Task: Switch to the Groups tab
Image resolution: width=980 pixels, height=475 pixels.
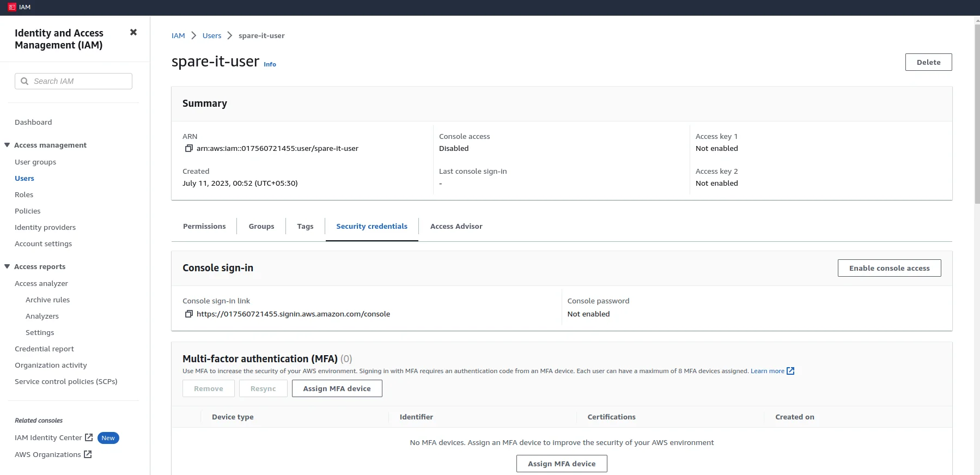Action: point(261,226)
